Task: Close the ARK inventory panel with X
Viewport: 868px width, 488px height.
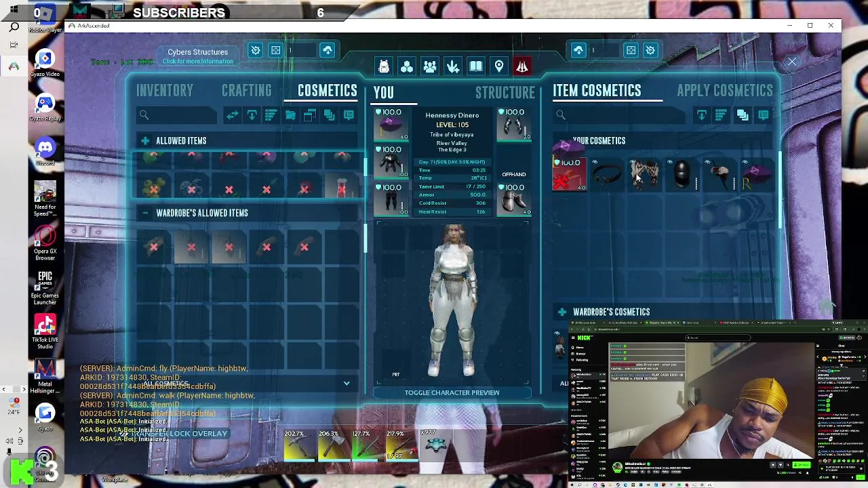Action: [792, 62]
